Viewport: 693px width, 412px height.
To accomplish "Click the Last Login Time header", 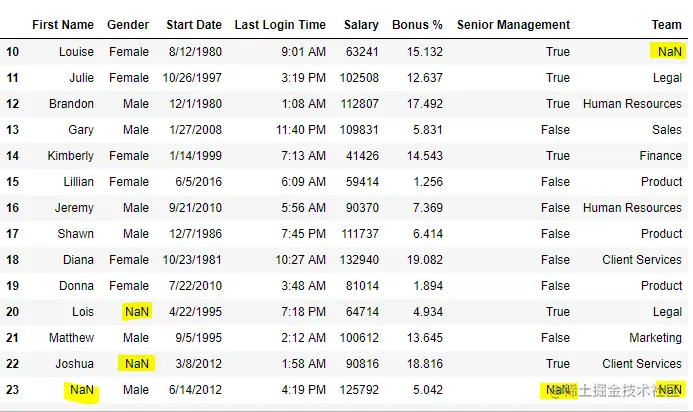I will 280,24.
